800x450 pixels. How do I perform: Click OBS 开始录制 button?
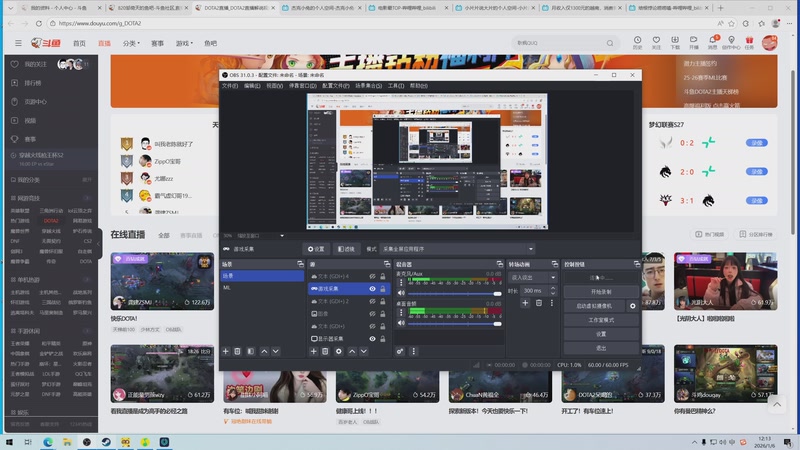pos(601,292)
